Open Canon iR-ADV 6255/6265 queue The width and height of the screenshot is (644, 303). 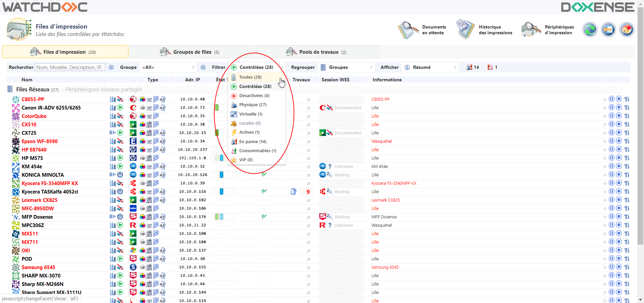click(51, 107)
